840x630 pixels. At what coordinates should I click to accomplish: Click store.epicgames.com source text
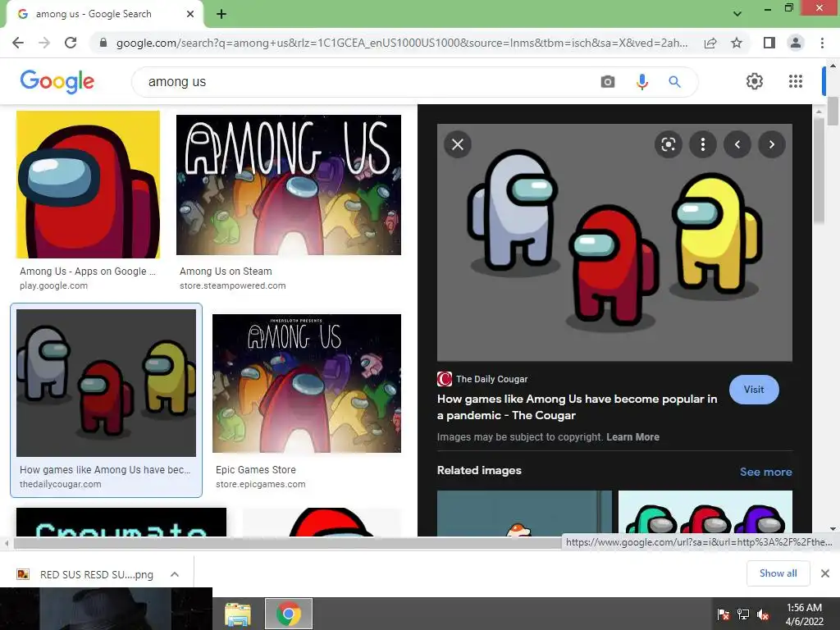[x=260, y=484]
